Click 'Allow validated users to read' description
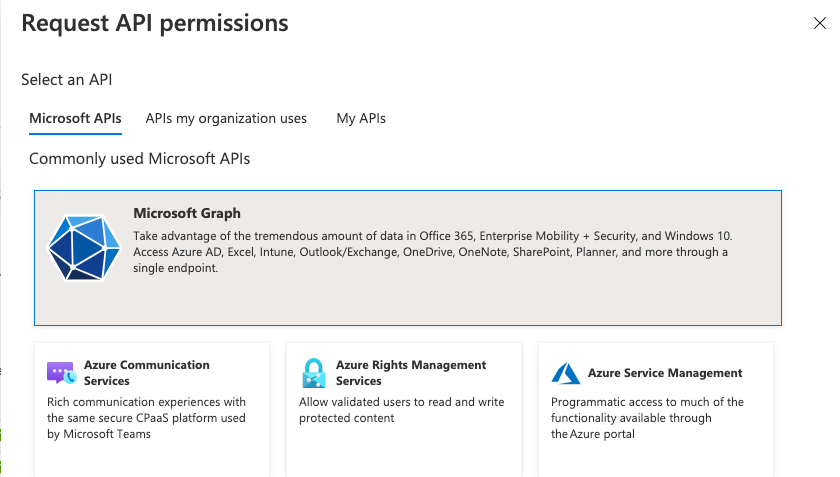840x477 pixels. pyautogui.click(x=402, y=410)
